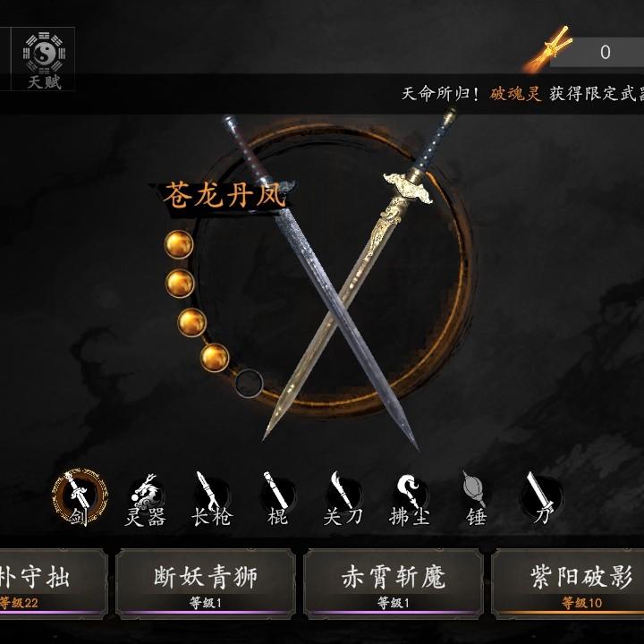
Task: Select the 长枪 spear category icon
Action: pyautogui.click(x=212, y=498)
